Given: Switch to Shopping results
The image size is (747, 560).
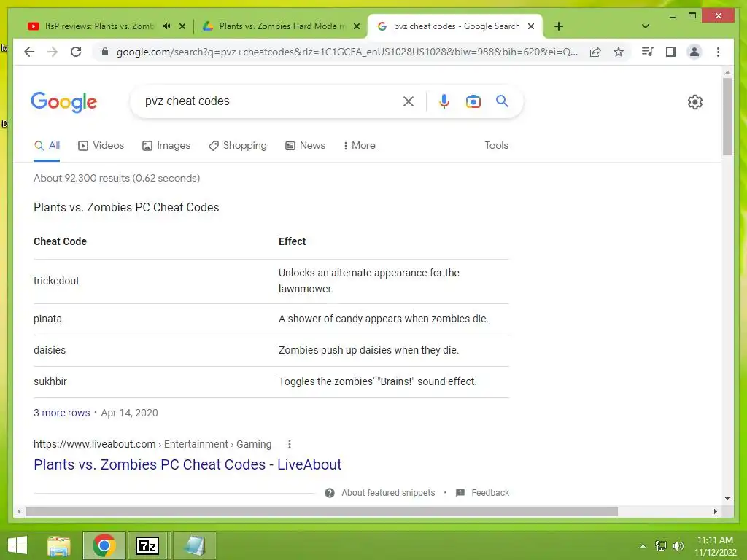Looking at the screenshot, I should click(x=238, y=146).
